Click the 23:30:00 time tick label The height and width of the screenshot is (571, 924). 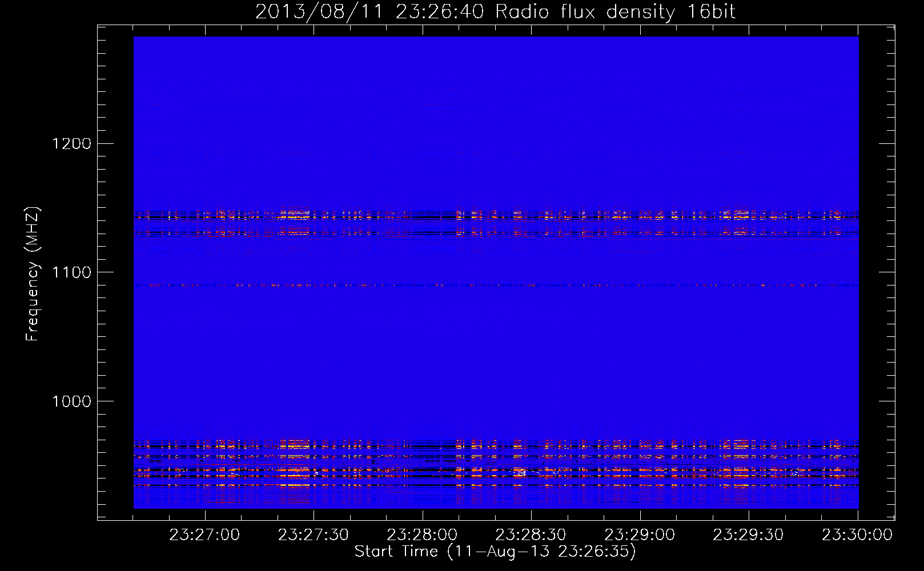857,535
